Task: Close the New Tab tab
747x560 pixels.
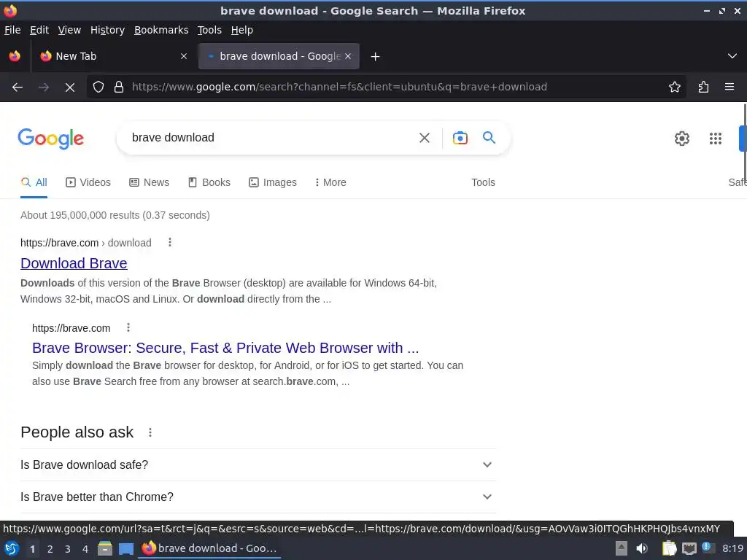Action: click(x=184, y=56)
